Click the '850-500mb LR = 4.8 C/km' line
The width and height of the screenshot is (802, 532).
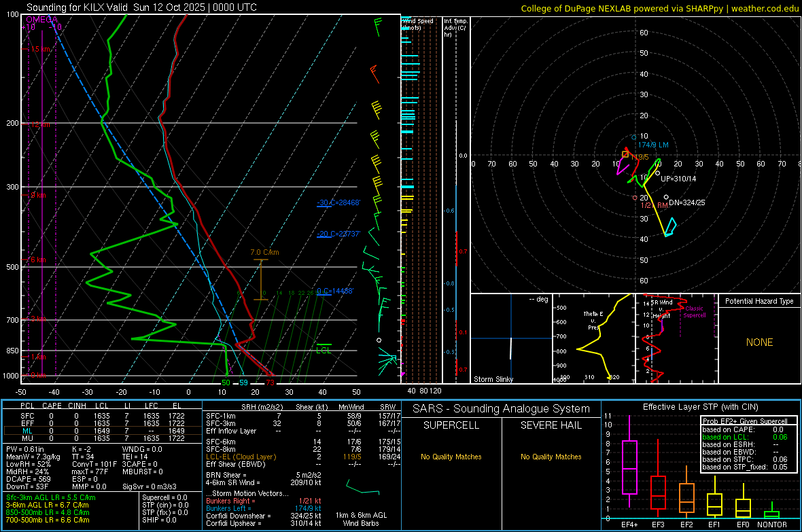[48, 512]
